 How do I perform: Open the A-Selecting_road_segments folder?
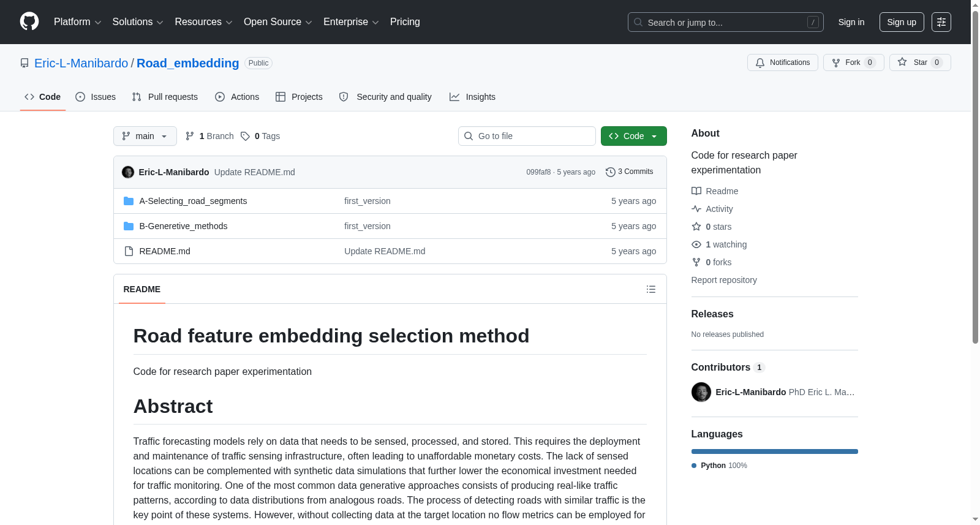[193, 201]
